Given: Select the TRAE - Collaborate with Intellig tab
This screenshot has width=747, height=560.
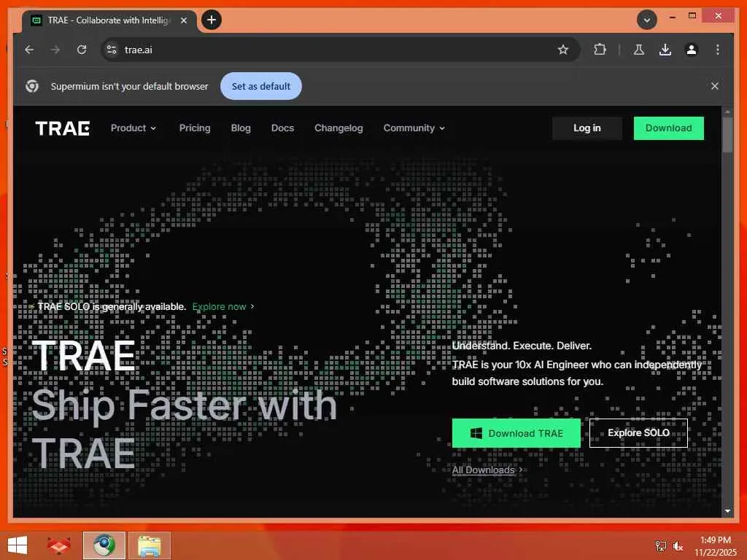Looking at the screenshot, I should [x=109, y=20].
